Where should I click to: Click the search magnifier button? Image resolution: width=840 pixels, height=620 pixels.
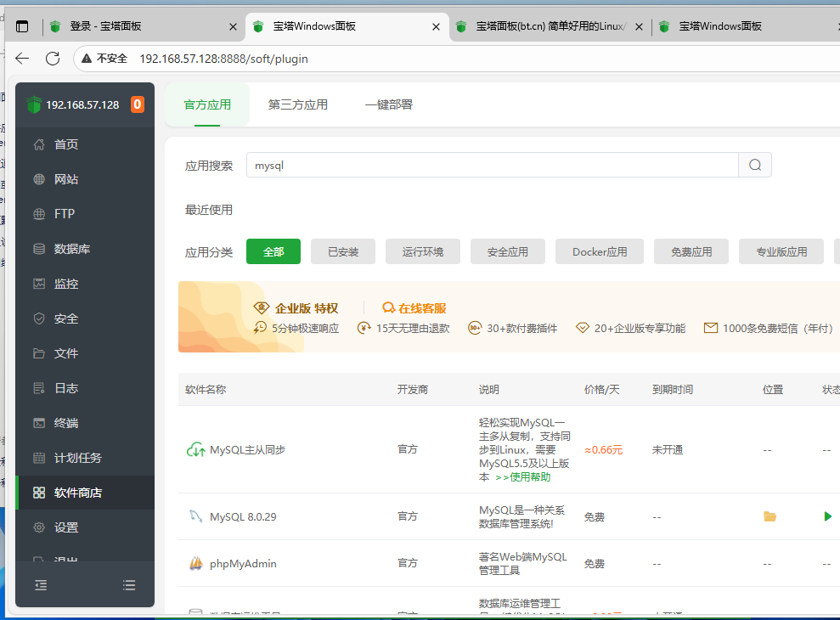point(755,165)
